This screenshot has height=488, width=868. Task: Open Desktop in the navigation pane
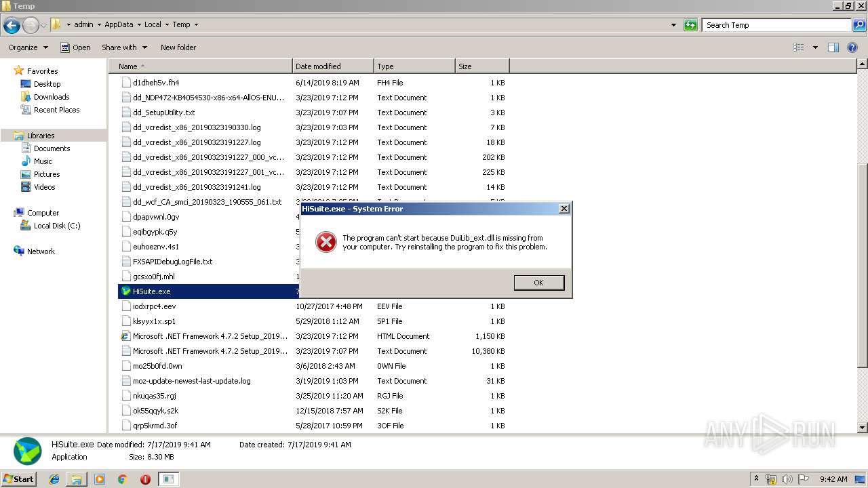point(47,84)
